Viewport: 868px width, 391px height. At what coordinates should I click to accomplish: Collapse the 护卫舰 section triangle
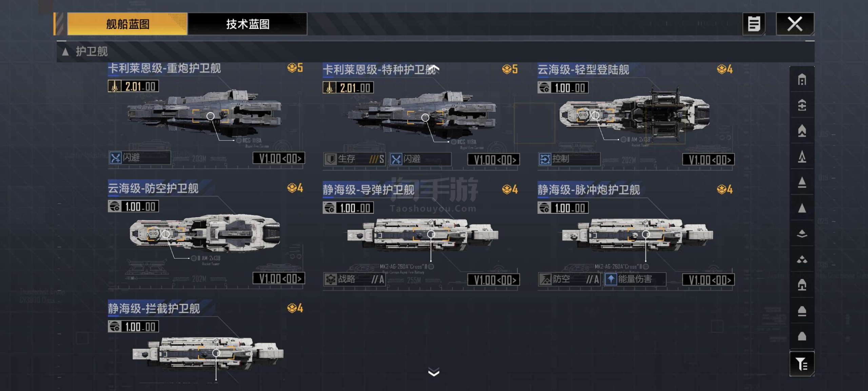point(65,52)
